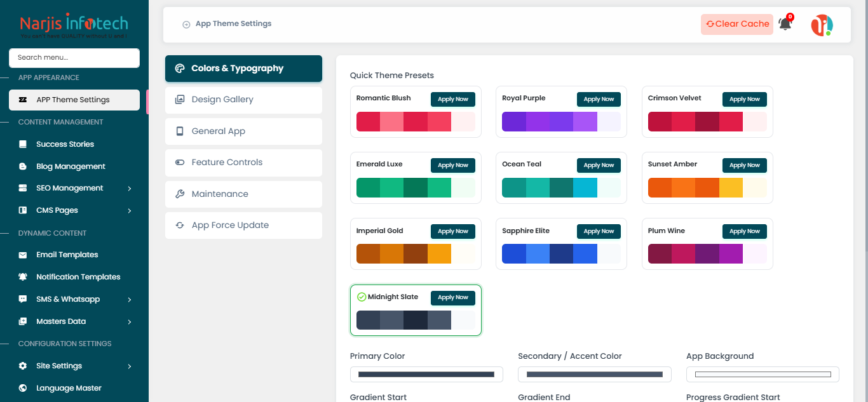868x402 pixels.
Task: Apply the Imperial Gold preset
Action: tap(453, 231)
